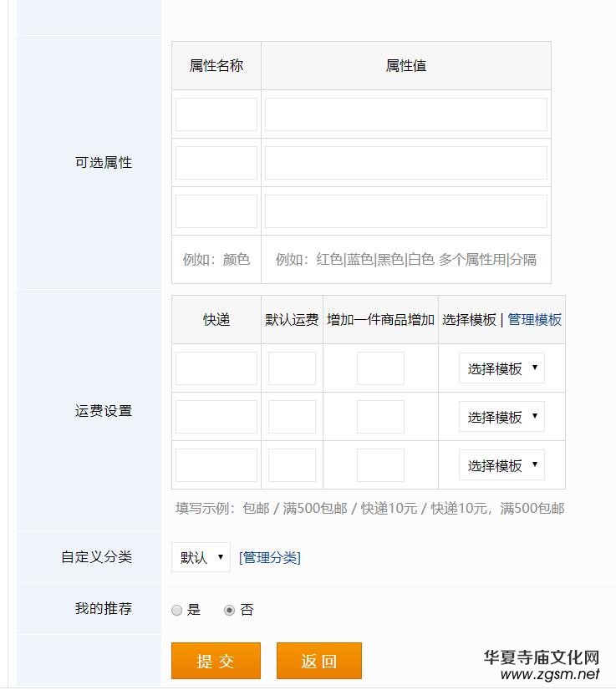This screenshot has height=690, width=616.
Task: Expand second row 选择模板 dropdown
Action: coord(501,417)
